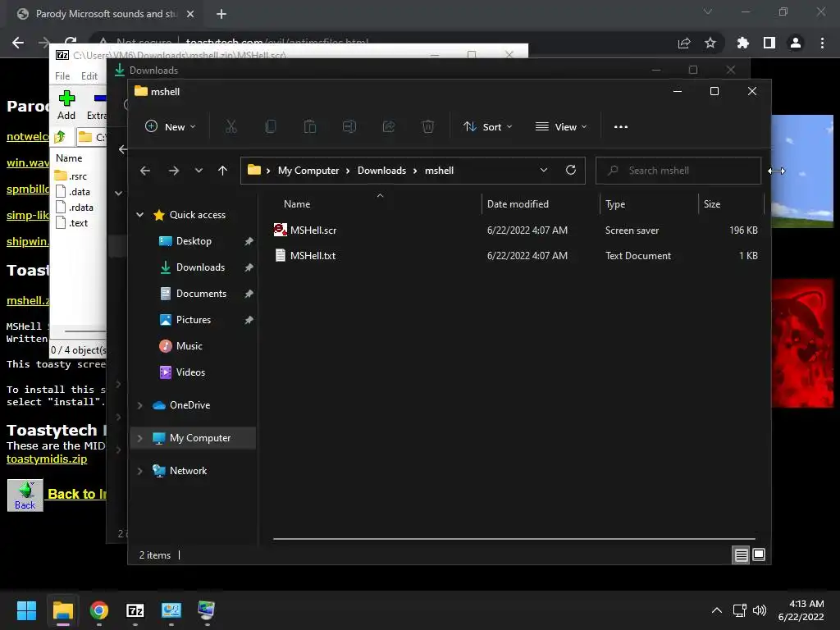This screenshot has height=630, width=840.
Task: Unpin Documents from Quick access
Action: 249,294
